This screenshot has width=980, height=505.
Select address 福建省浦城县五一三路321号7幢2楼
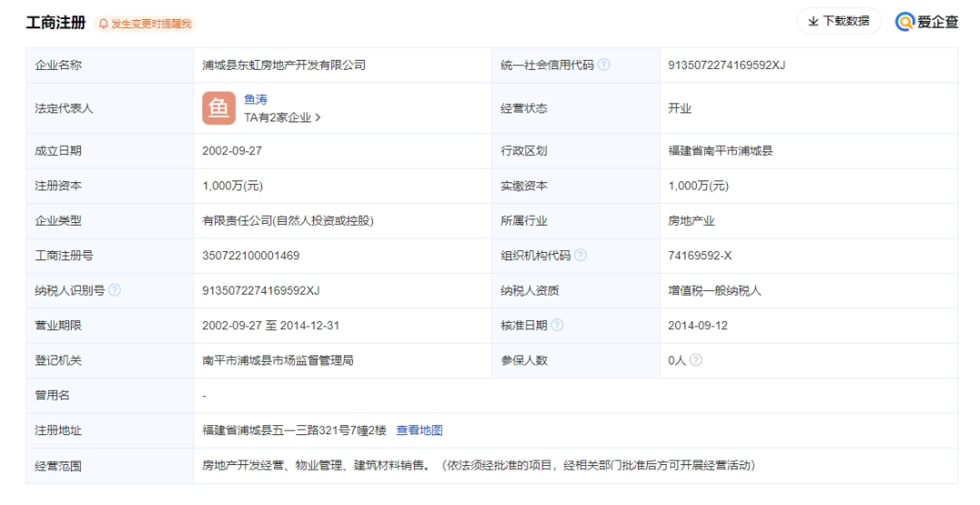coord(294,430)
